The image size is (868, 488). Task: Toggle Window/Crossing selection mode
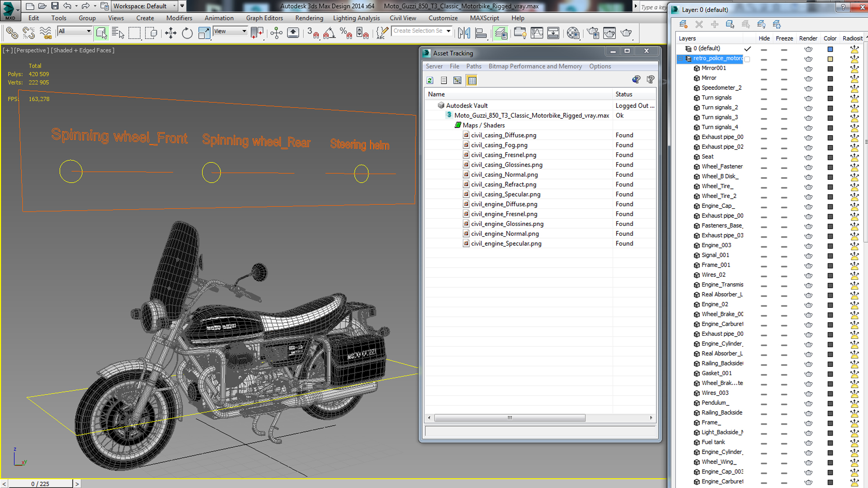click(151, 33)
